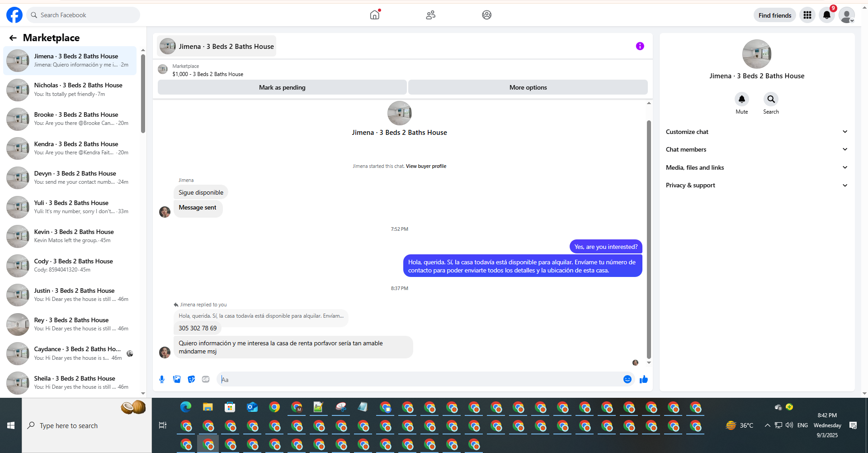Click the 'Yes, are you interested?' message
The height and width of the screenshot is (453, 868).
click(x=606, y=247)
